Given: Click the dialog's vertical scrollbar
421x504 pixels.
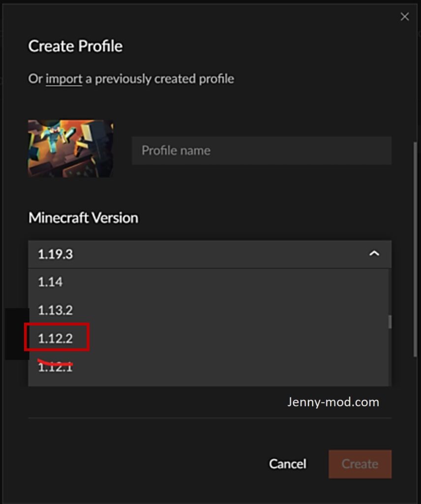Looking at the screenshot, I should point(416,246).
